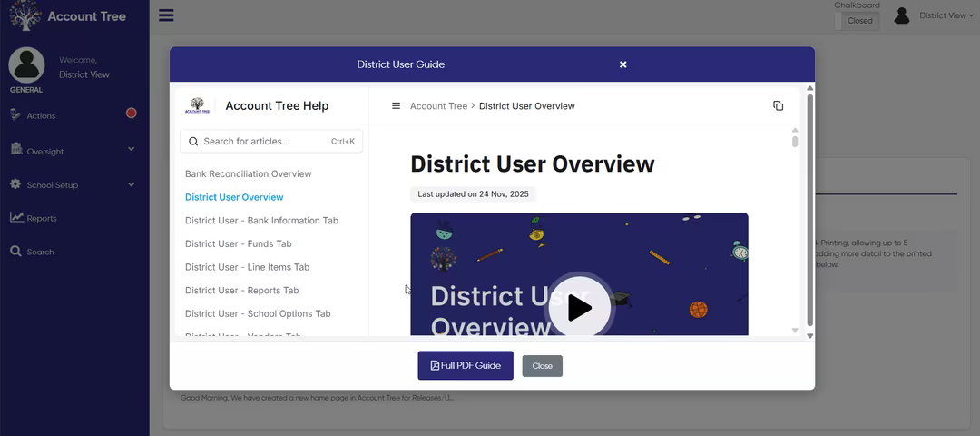Click the District User Overview video thumbnail
Screen dimensions: 980x436
pyautogui.click(x=579, y=274)
